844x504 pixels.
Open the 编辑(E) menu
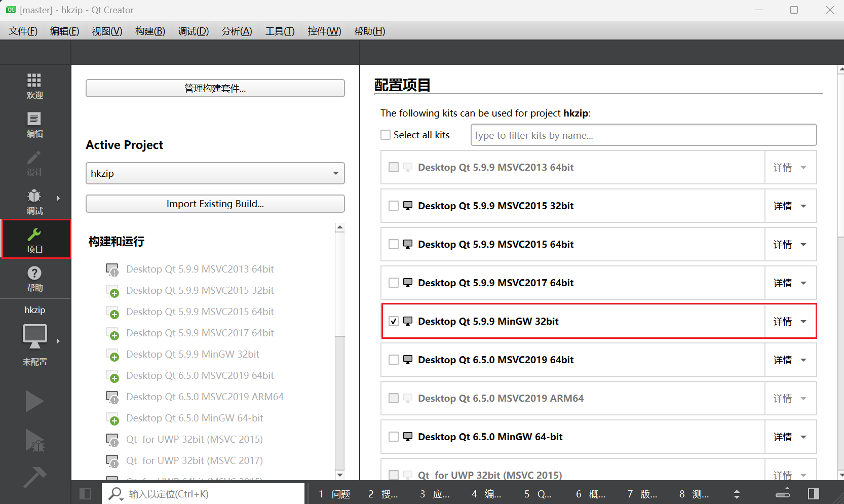(65, 31)
